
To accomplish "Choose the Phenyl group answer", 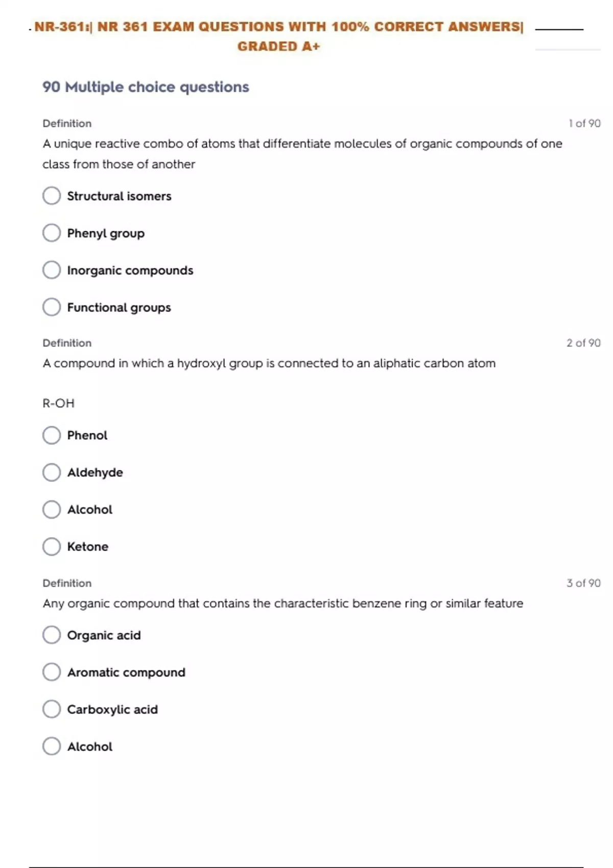I will click(52, 233).
